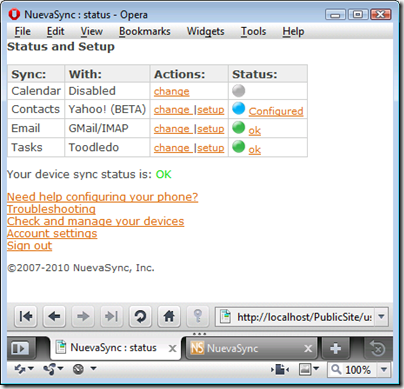
Task: Click the Yahoo! (BETA) table cell
Action: 107,109
